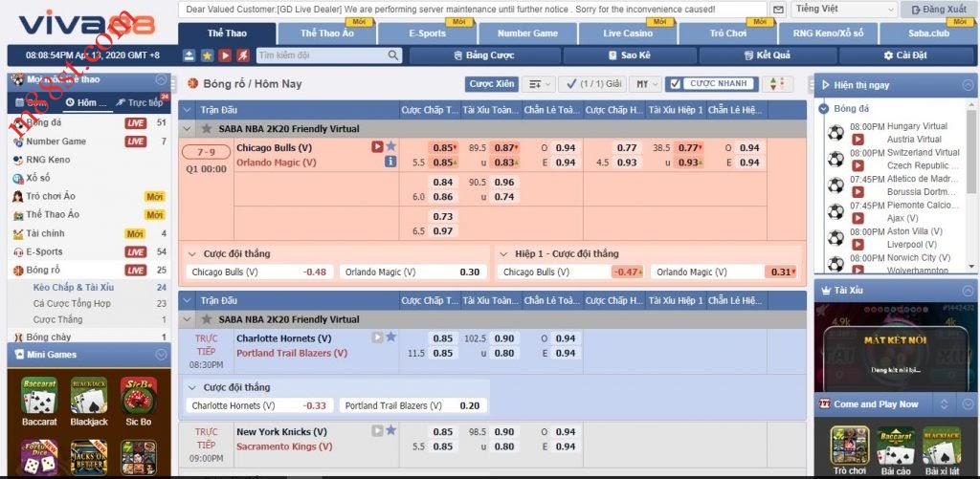This screenshot has width=980, height=479.
Task: Open the Tiếng Việt language dropdown
Action: click(844, 10)
